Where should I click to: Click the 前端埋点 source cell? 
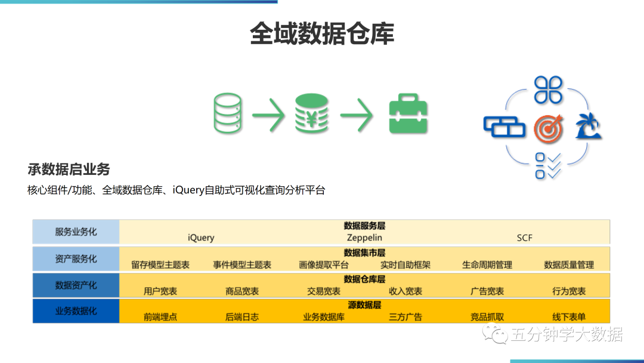(160, 317)
